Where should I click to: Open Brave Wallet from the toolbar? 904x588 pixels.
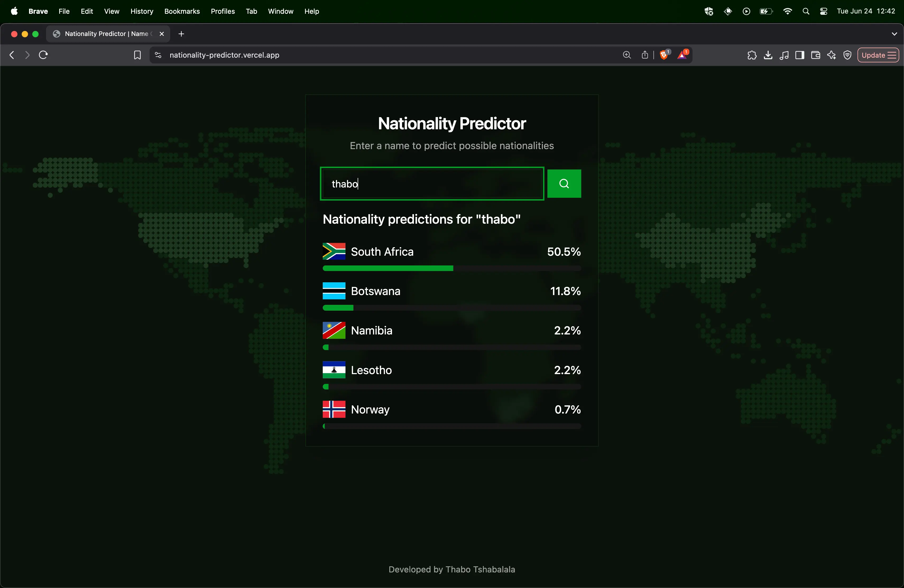pos(815,55)
